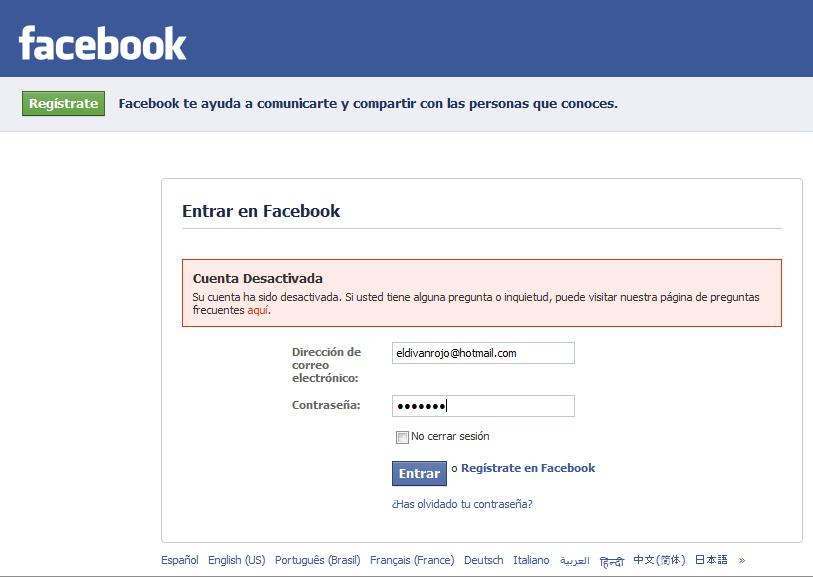Screen dimensions: 813x578
Task: Click '¿Has olvidado tu contraseña?' link
Action: (x=462, y=504)
